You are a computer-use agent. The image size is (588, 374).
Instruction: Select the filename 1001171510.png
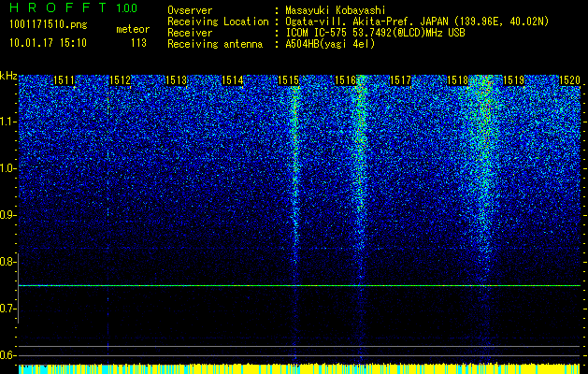coord(49,25)
